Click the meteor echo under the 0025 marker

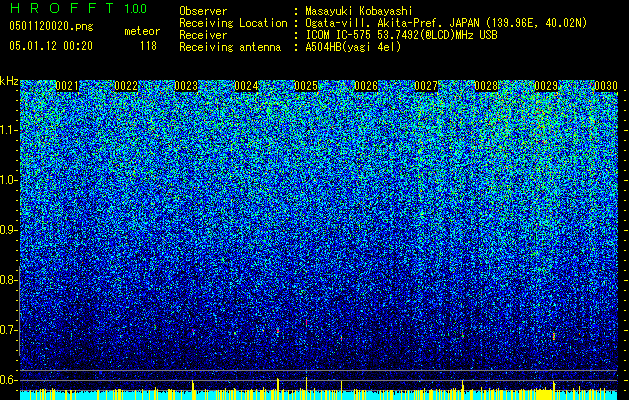(x=306, y=322)
